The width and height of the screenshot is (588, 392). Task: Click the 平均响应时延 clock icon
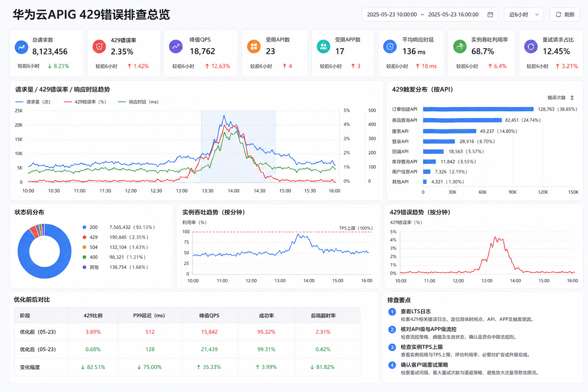(390, 47)
